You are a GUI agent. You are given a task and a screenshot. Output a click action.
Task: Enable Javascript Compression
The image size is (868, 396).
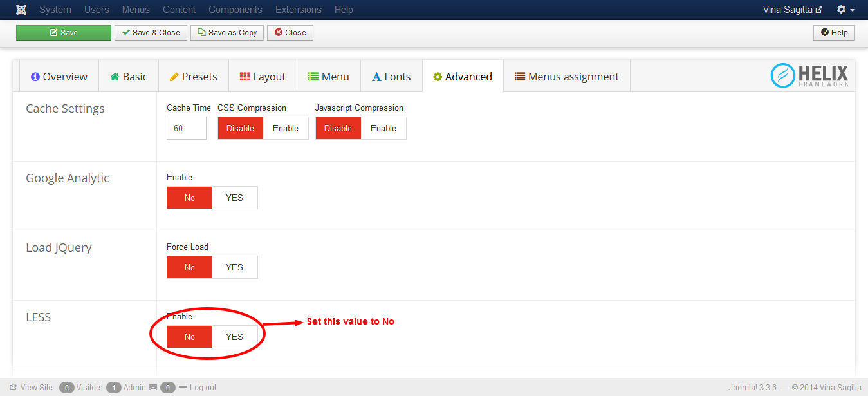383,128
